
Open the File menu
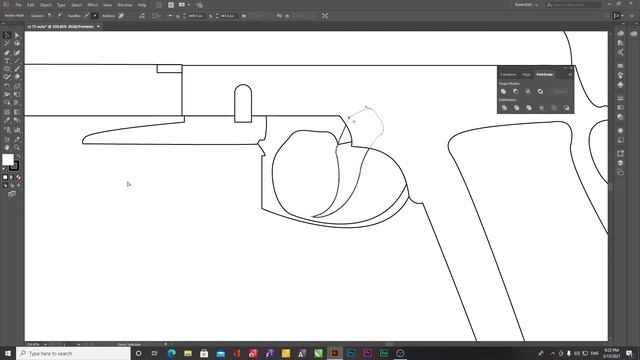pyautogui.click(x=18, y=5)
